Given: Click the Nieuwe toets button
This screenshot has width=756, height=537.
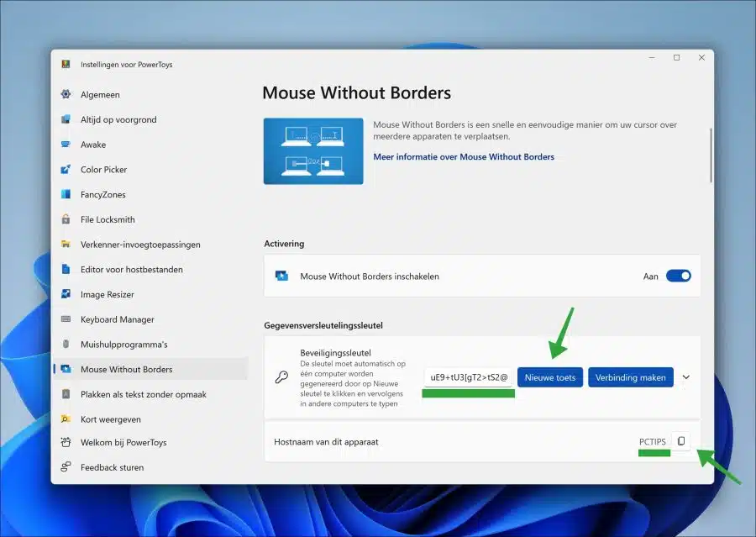Looking at the screenshot, I should (x=550, y=377).
